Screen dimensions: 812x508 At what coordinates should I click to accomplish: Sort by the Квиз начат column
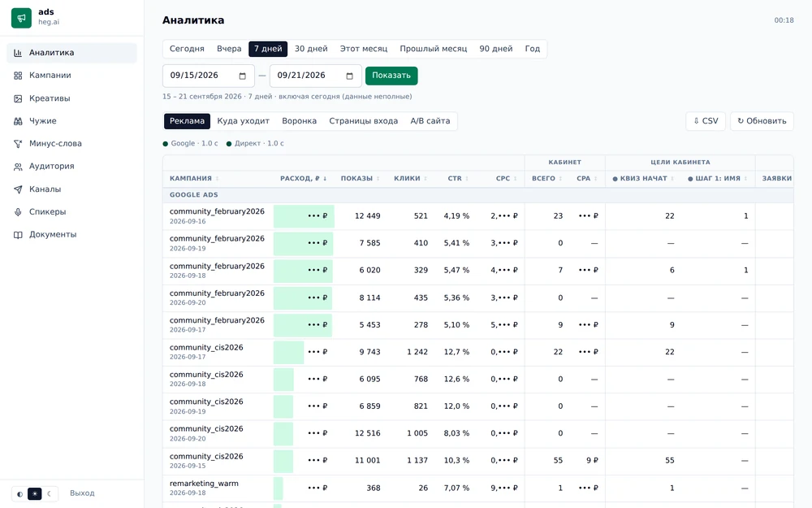click(643, 178)
